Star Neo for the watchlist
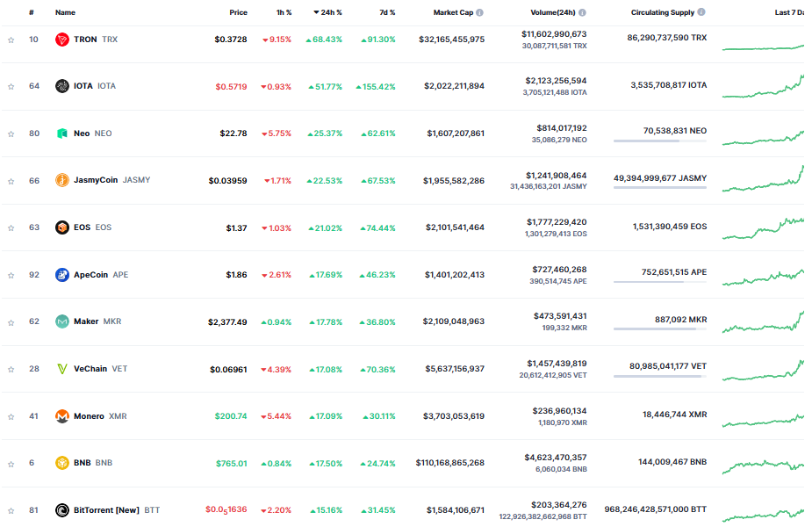This screenshot has height=527, width=812. [11, 134]
